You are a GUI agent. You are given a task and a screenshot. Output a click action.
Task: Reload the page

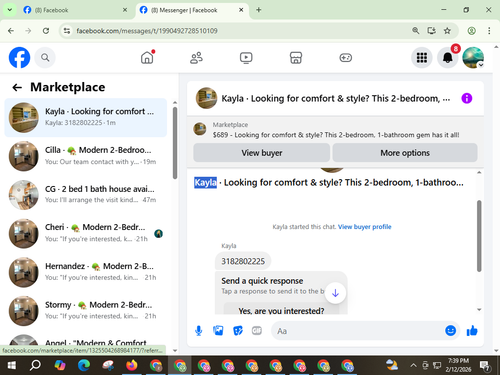point(46,31)
